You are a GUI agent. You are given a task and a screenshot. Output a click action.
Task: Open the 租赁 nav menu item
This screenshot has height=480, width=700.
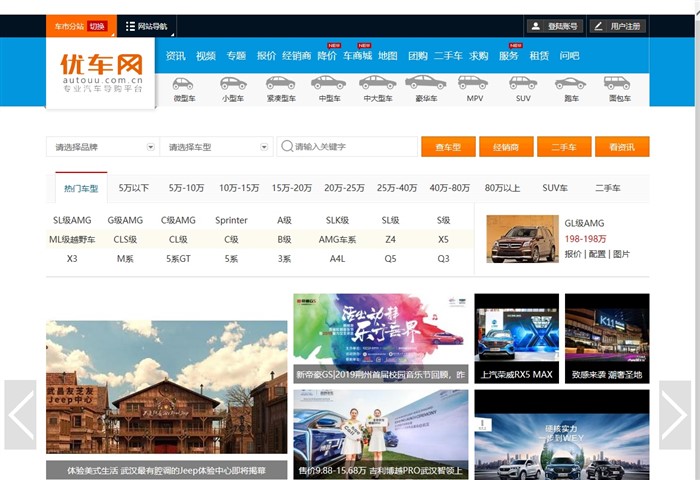[x=539, y=56]
